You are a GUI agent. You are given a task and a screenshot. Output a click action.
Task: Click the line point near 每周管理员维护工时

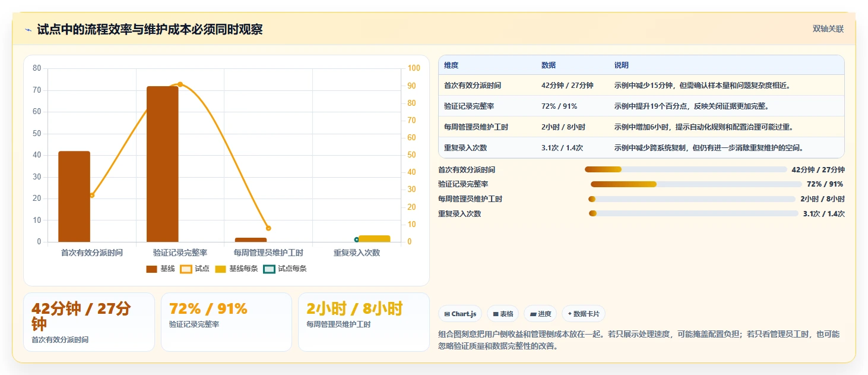pyautogui.click(x=268, y=228)
